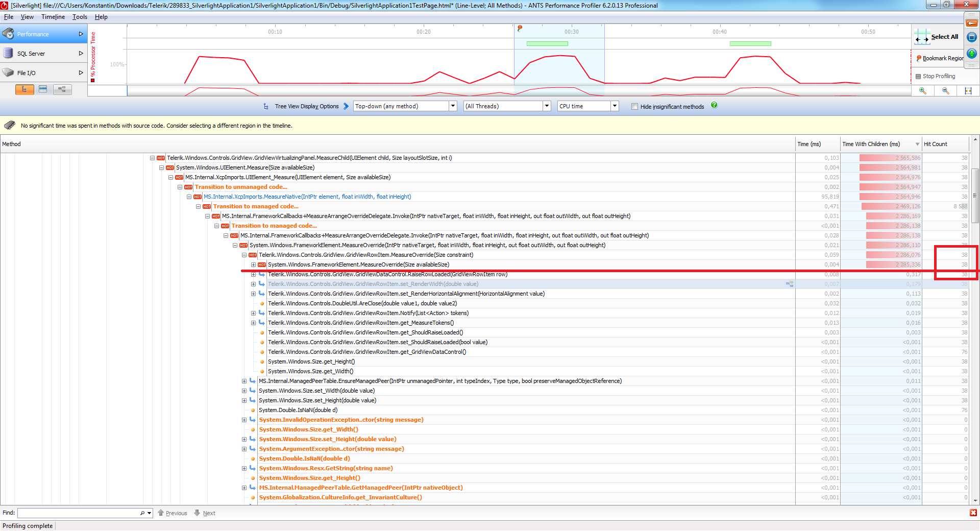Click the HOT icon beside UIElement.Measure
Viewport: 980px width, 531px height.
click(x=170, y=168)
